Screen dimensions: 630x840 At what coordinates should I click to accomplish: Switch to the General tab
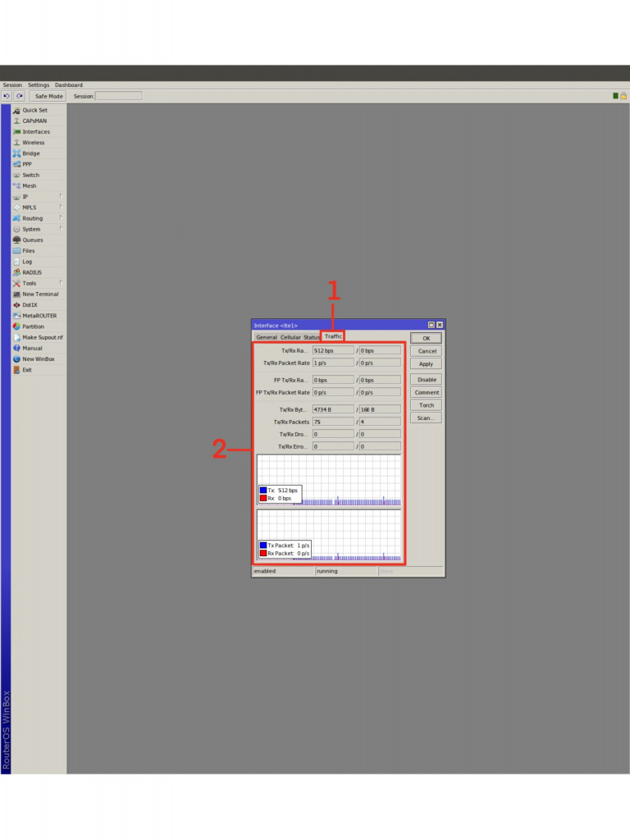[267, 337]
